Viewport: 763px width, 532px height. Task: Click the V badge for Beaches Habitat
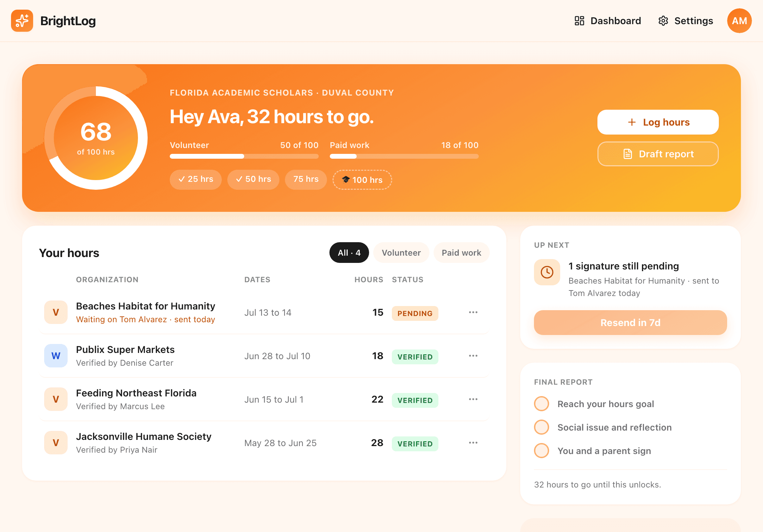click(56, 312)
